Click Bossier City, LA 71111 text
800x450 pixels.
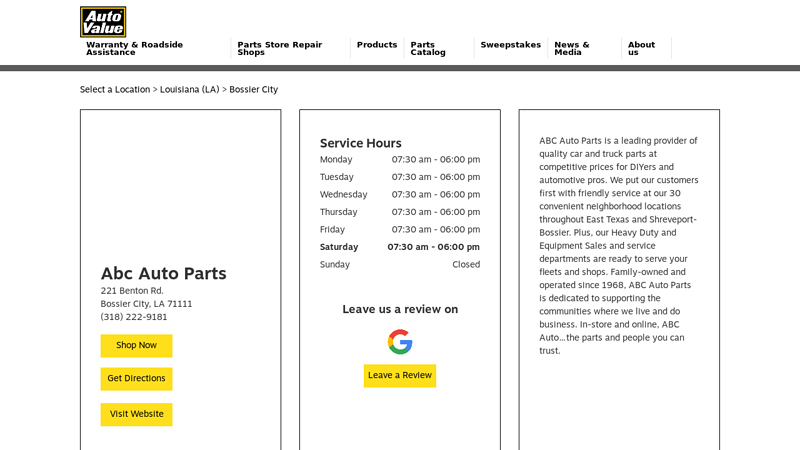[x=146, y=304]
